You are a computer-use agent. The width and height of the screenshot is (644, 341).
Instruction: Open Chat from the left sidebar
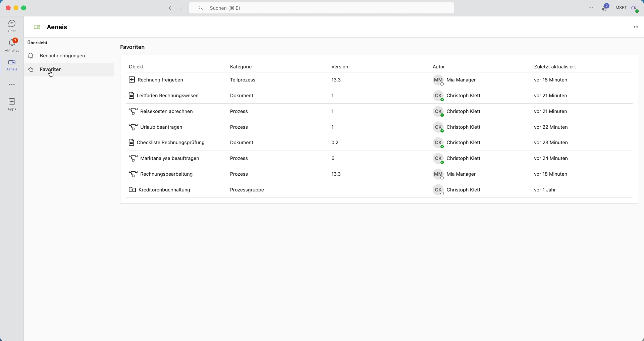12,25
